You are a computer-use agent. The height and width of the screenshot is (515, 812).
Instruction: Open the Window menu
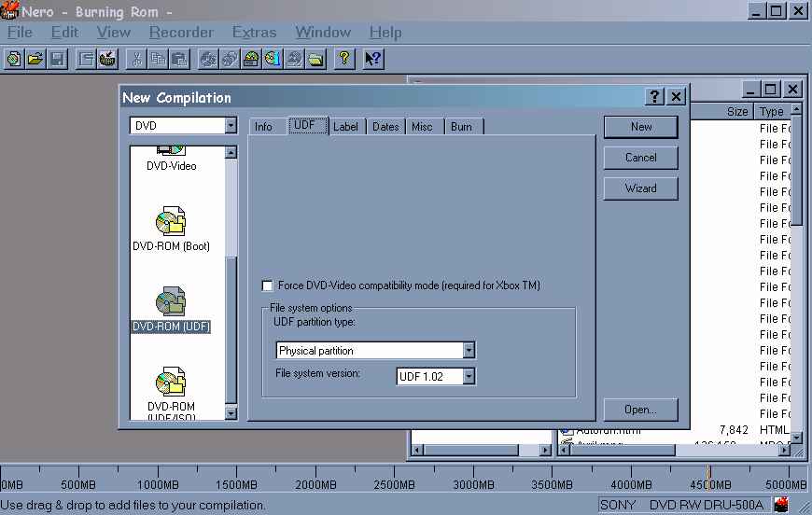pos(323,33)
